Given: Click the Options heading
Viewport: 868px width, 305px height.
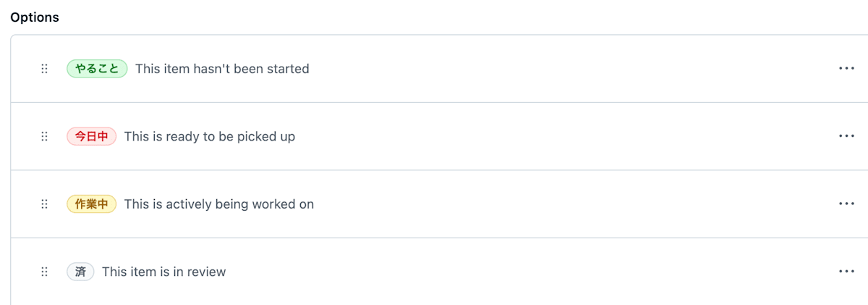Looking at the screenshot, I should (35, 17).
